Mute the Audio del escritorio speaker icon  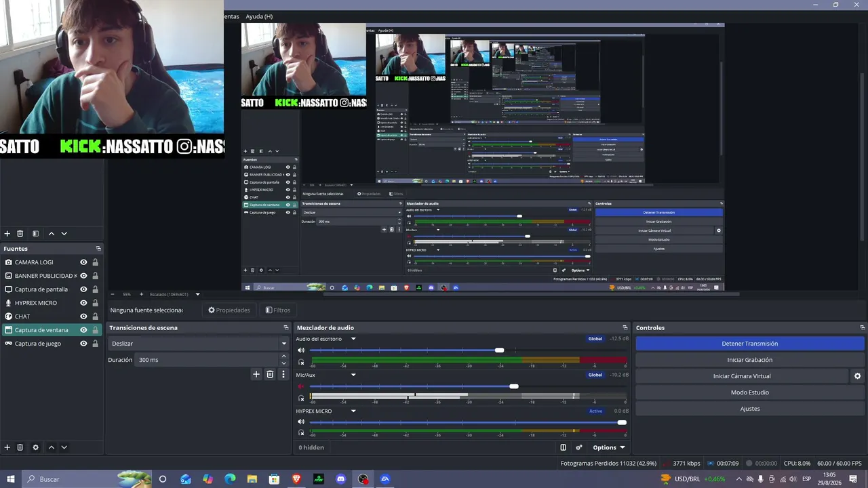pos(302,350)
